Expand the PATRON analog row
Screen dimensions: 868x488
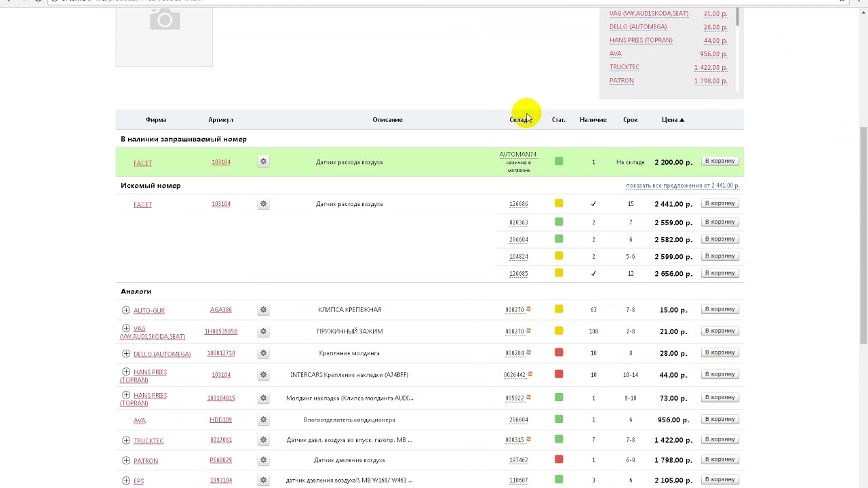click(x=126, y=460)
